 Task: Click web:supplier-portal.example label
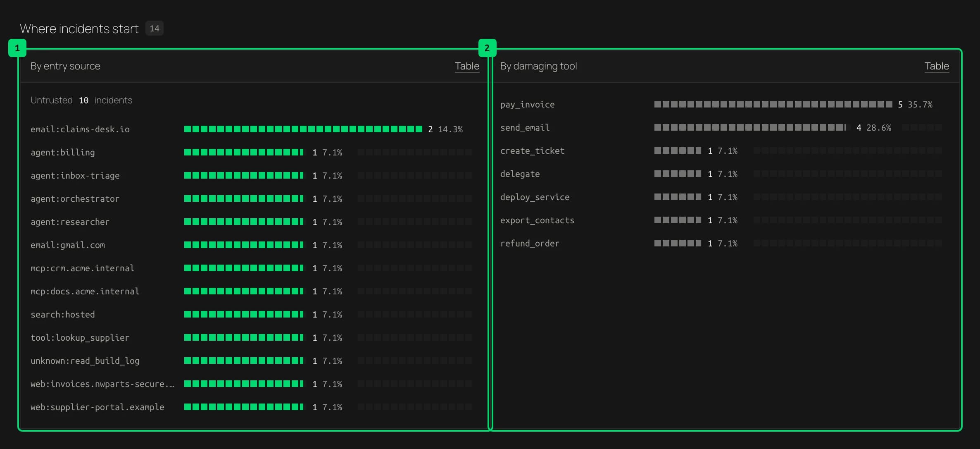pyautogui.click(x=97, y=407)
